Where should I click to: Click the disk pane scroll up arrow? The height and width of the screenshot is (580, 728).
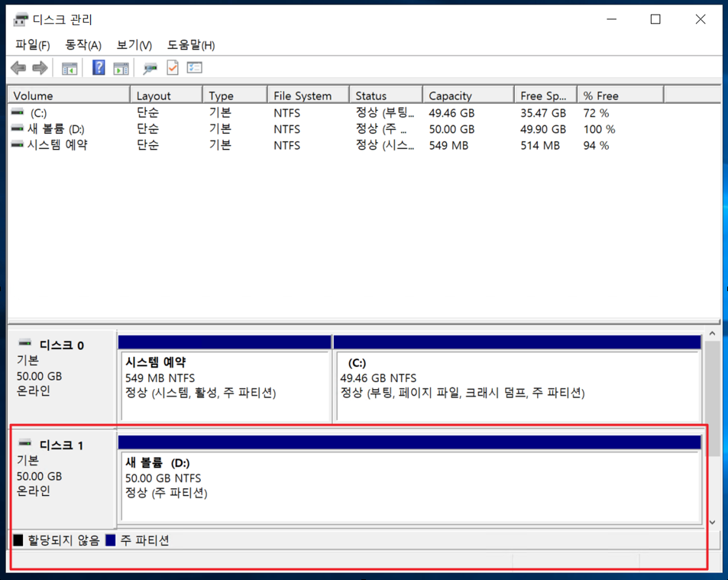pos(712,334)
